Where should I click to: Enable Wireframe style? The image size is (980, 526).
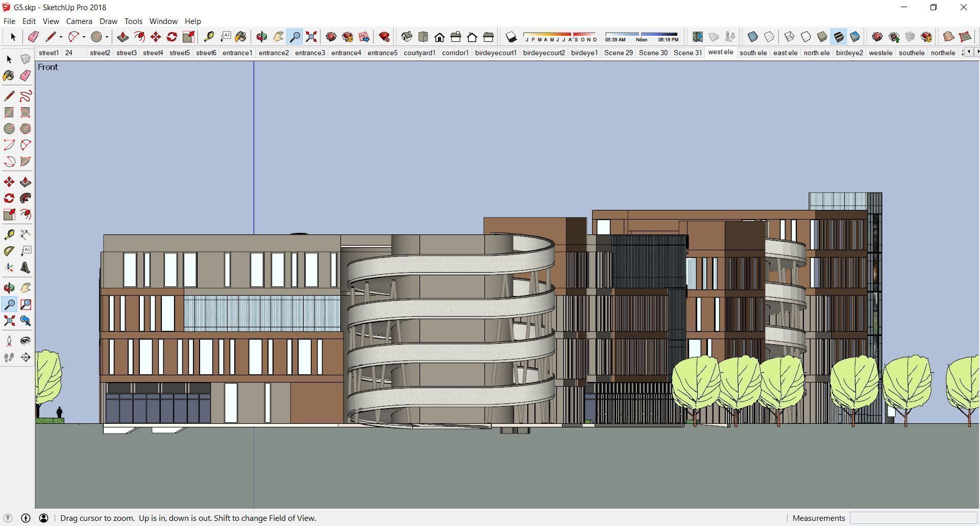pos(790,37)
